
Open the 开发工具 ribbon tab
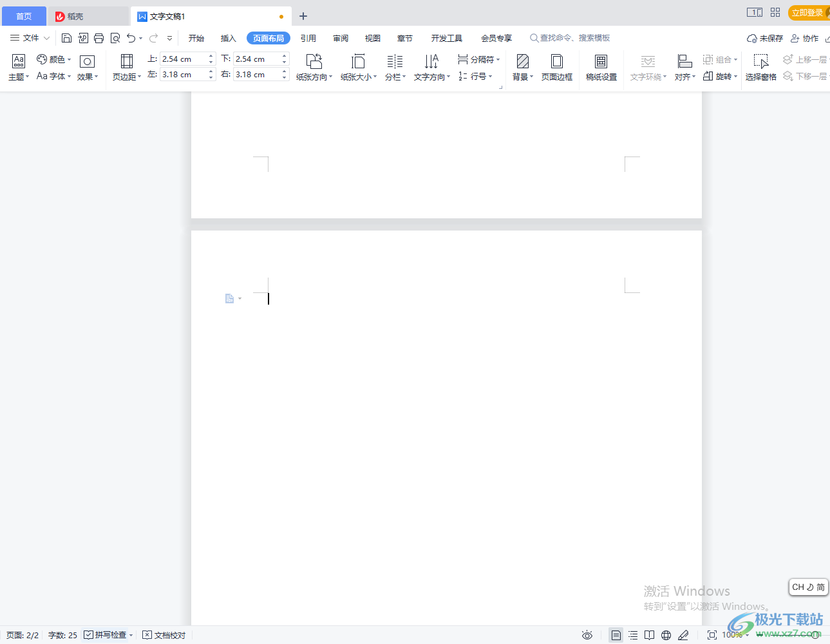point(447,38)
